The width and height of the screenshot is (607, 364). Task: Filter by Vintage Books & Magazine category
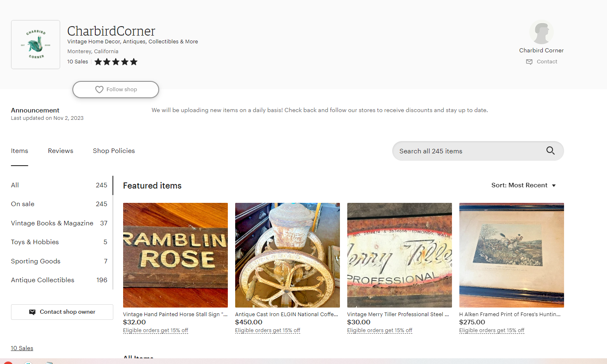[x=52, y=223]
